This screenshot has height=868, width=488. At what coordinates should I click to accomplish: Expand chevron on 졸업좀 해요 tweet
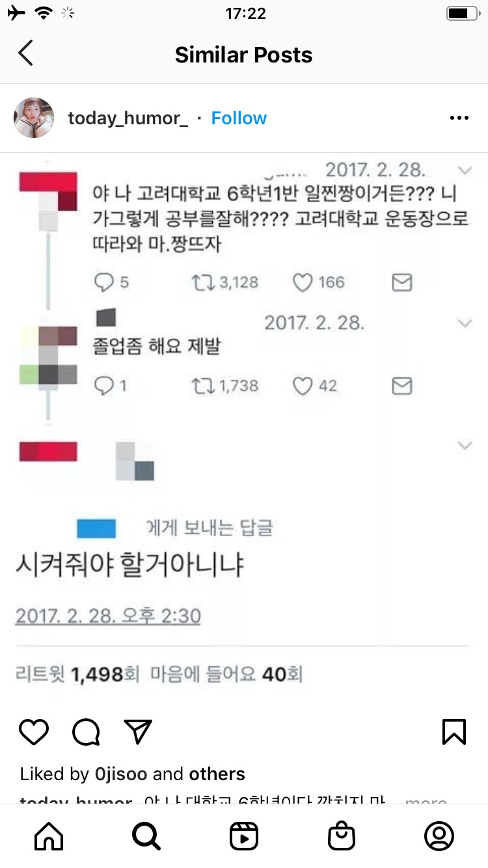(465, 323)
